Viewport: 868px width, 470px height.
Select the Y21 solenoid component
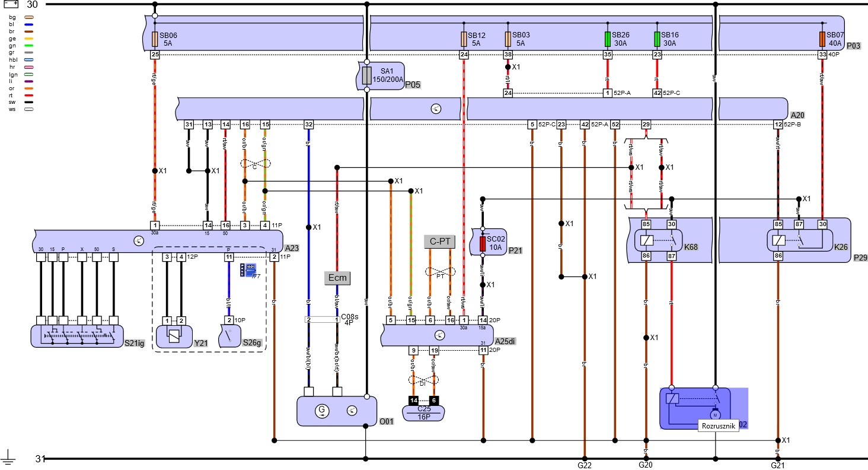pyautogui.click(x=174, y=336)
